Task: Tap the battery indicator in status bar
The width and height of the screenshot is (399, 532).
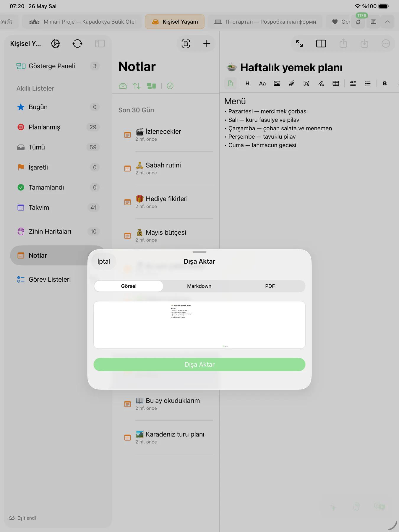Action: click(384, 6)
